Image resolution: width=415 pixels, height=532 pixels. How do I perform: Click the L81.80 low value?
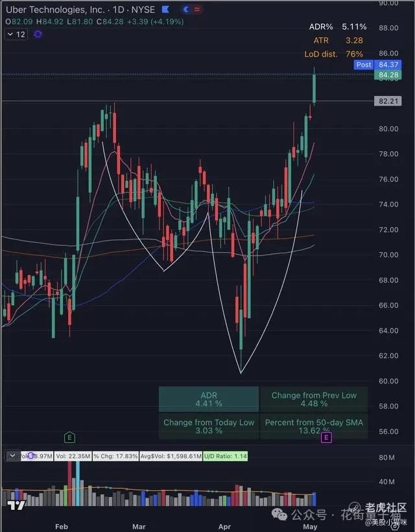[80, 21]
